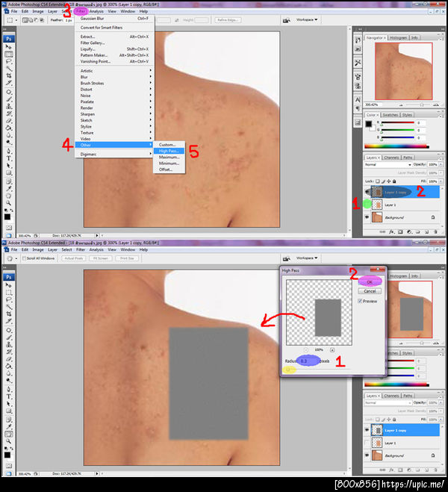Open the Paragraph panel icon in the upper dock

(x=358, y=108)
